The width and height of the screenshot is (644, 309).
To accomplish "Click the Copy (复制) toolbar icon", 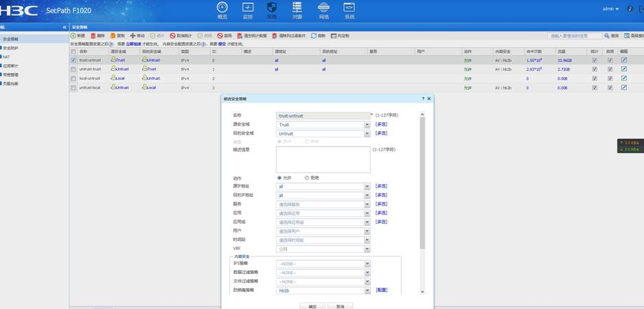I will tap(113, 36).
